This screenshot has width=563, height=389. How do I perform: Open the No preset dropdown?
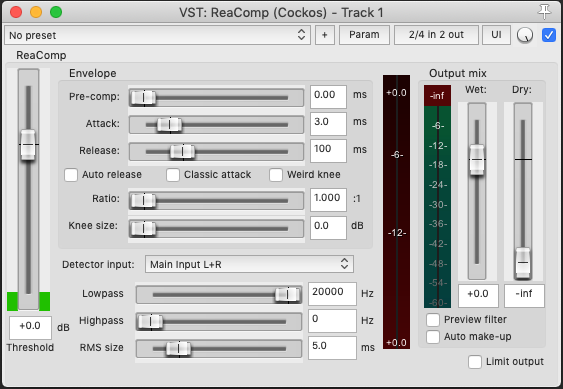(x=157, y=35)
